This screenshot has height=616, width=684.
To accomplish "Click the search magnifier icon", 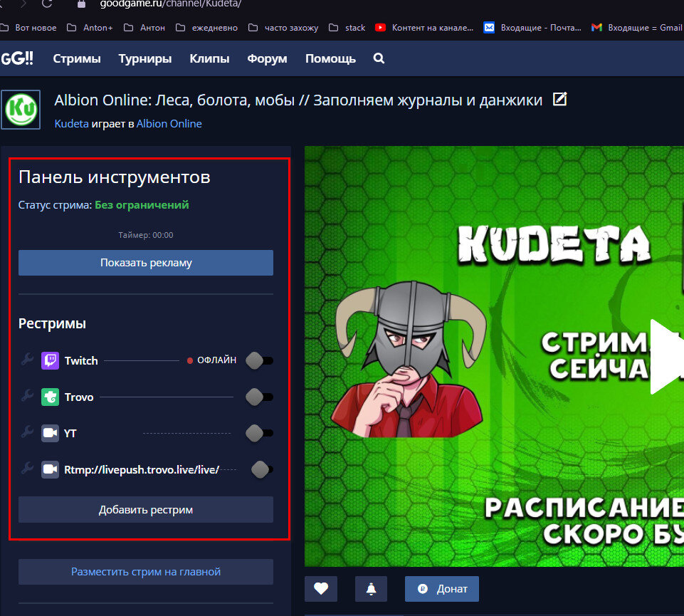I will tap(378, 58).
